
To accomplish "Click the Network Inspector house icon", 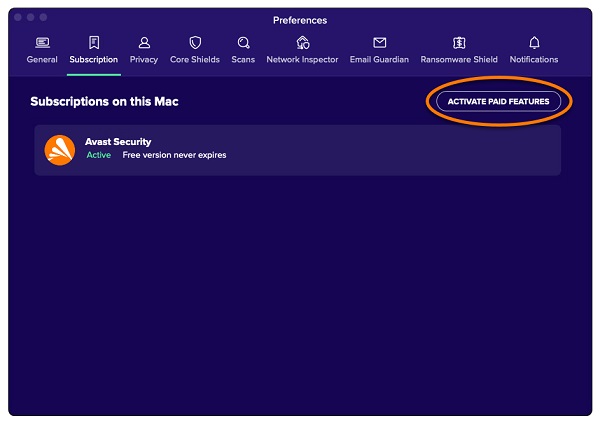I will point(303,43).
